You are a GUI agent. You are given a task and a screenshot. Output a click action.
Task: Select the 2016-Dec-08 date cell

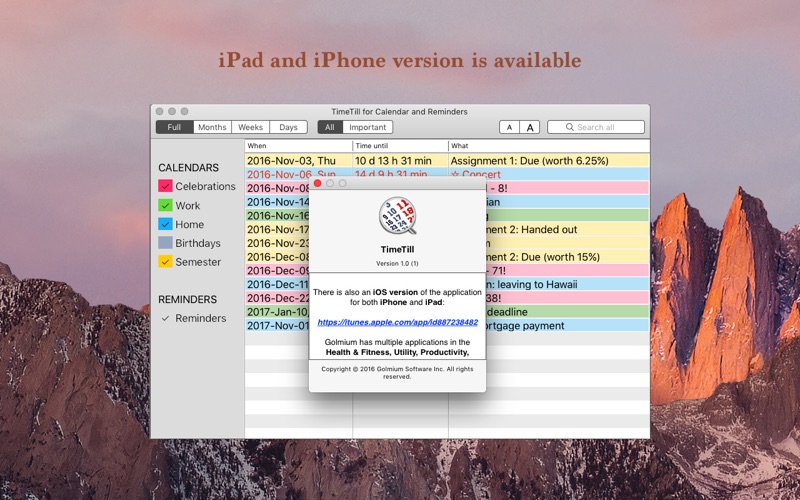[278, 257]
